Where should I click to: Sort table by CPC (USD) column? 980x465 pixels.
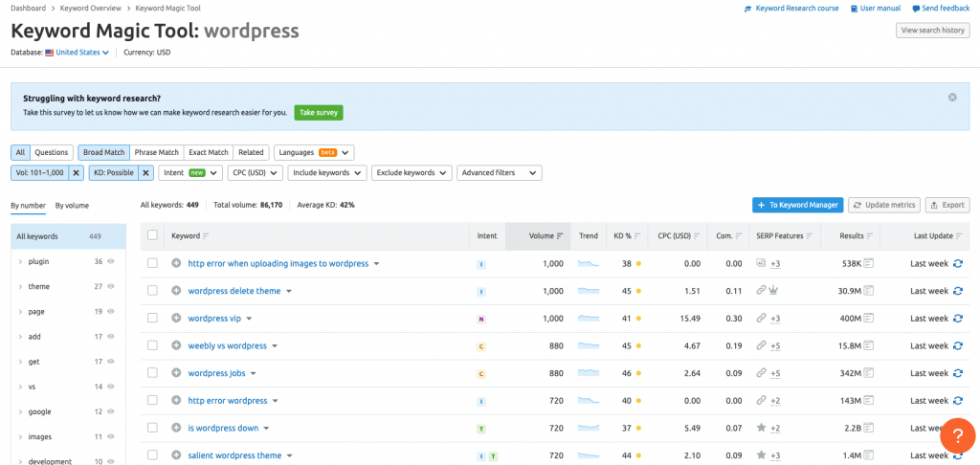click(678, 236)
